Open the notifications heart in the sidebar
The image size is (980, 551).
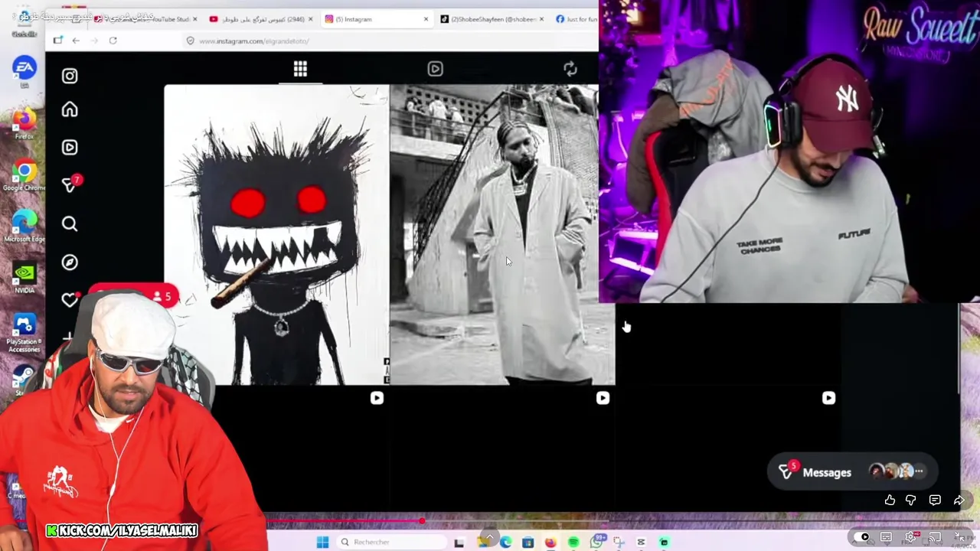coord(70,300)
